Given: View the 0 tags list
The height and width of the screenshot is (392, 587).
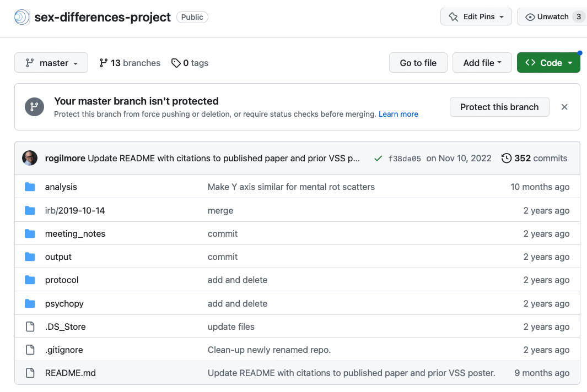Looking at the screenshot, I should point(190,63).
